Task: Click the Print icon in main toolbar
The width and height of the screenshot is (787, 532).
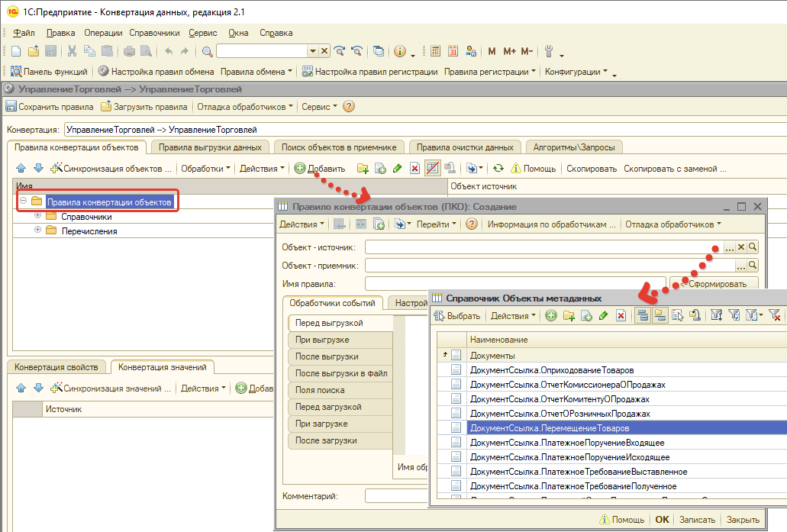Action: tap(129, 51)
